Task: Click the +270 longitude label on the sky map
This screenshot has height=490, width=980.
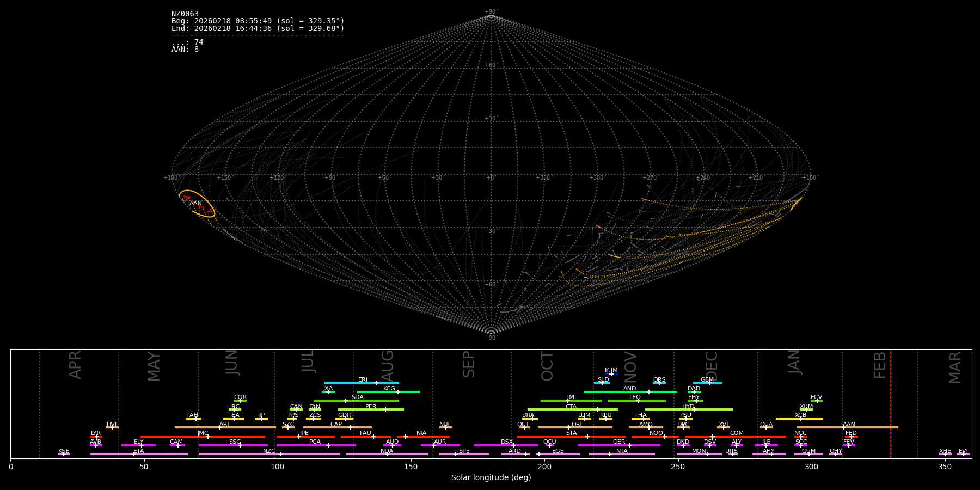Action: (x=650, y=178)
